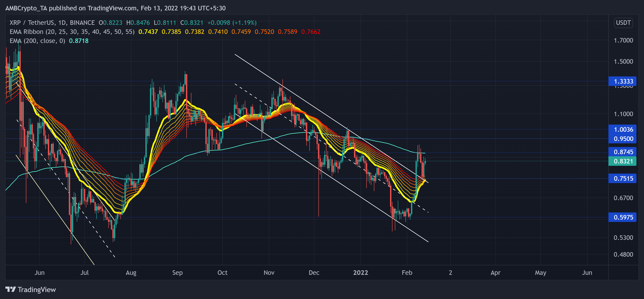Click the 0.5300 price axis label
Viewport: 644px width, 299px height.
(x=623, y=237)
